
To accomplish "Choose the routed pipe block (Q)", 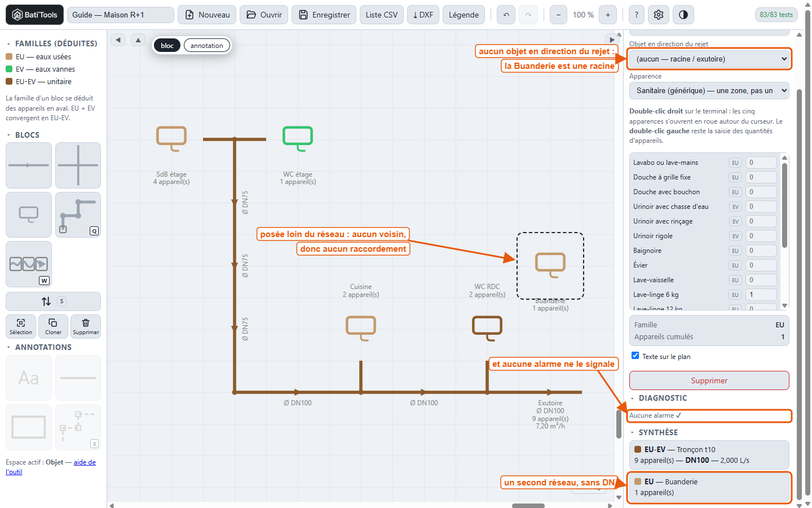I will click(x=78, y=214).
